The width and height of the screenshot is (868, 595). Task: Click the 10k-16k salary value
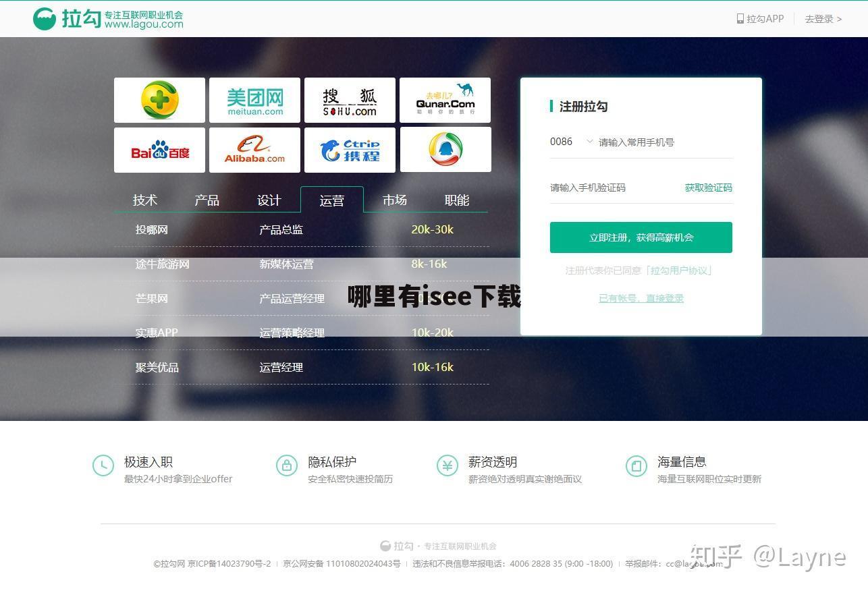[x=433, y=367]
